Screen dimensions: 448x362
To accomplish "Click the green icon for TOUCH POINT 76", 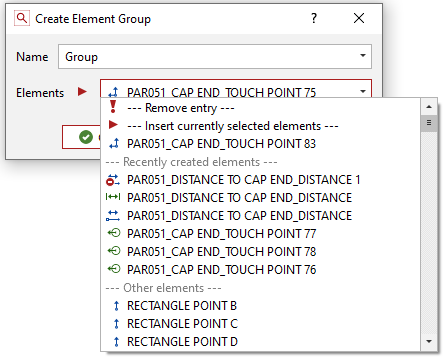I will tap(114, 269).
